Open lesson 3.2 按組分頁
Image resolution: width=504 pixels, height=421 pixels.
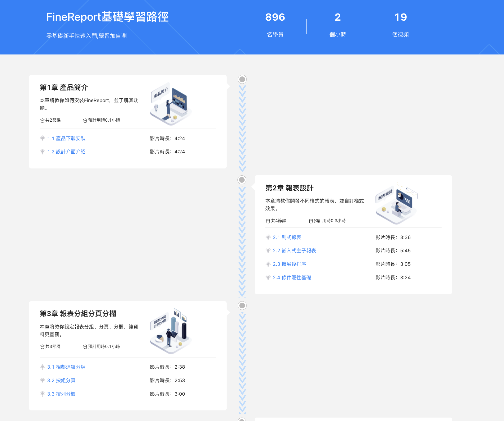click(61, 380)
